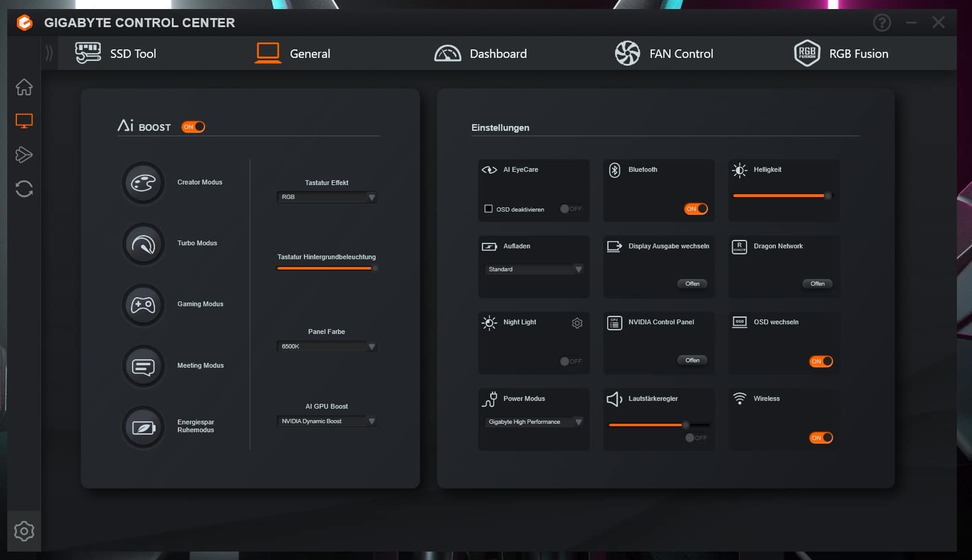Screen dimensions: 972x560
Task: Click Öffnen for NVIDIA Control Panel
Action: (692, 360)
